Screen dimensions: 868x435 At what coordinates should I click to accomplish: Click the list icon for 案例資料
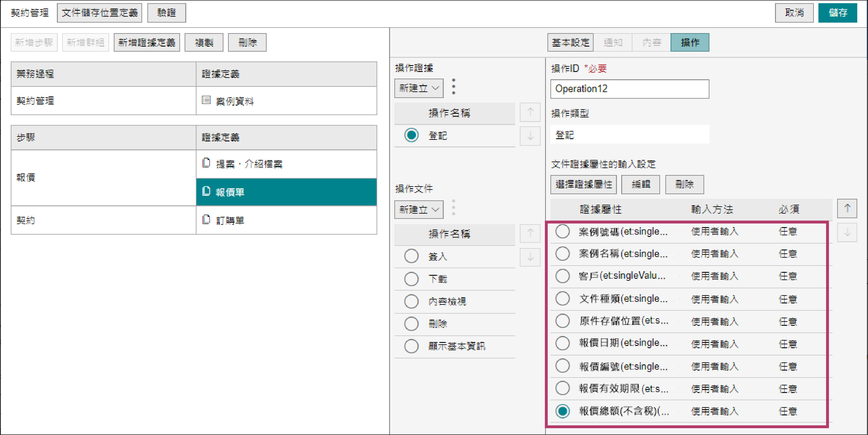click(206, 100)
